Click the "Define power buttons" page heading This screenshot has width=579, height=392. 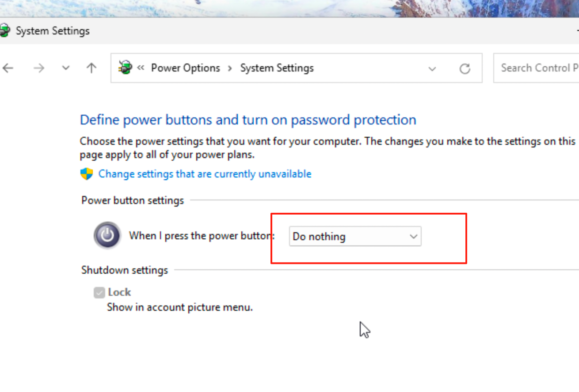click(x=248, y=120)
